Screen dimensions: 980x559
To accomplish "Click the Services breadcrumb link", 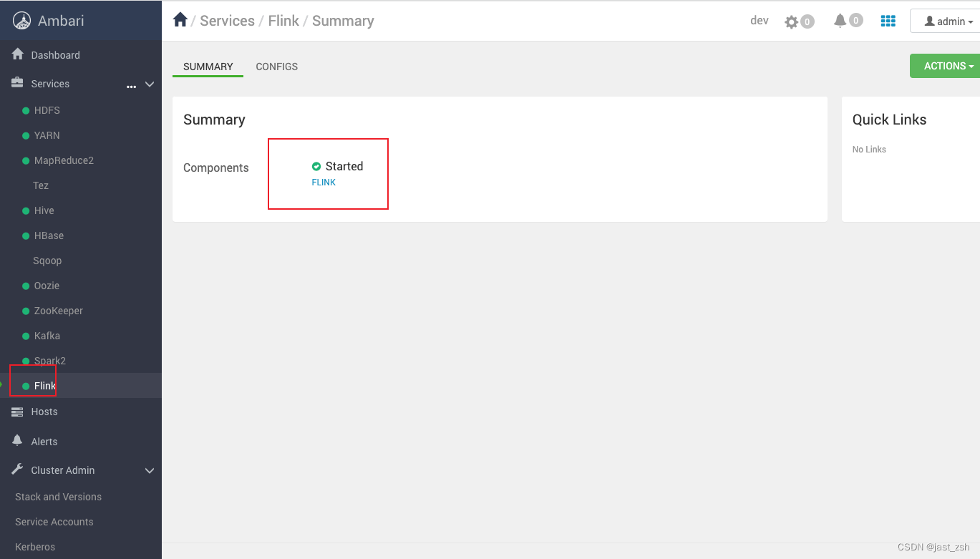I will click(227, 21).
